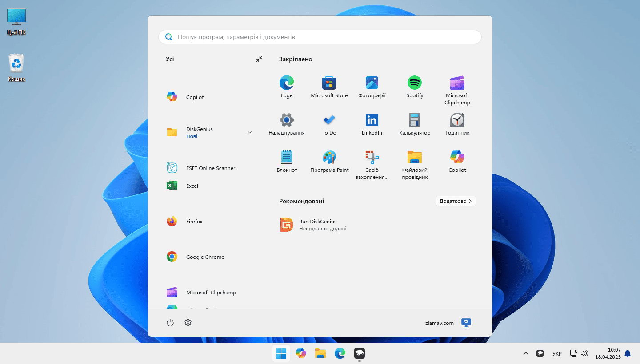640x364 pixels.
Task: Open Microsoft Store pinned app
Action: coord(329,87)
